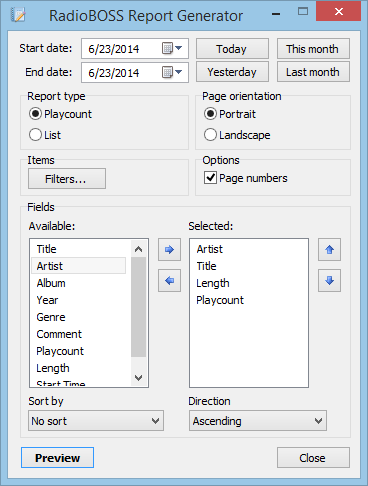The width and height of the screenshot is (368, 486).
Task: Move selected field down
Action: (x=329, y=281)
